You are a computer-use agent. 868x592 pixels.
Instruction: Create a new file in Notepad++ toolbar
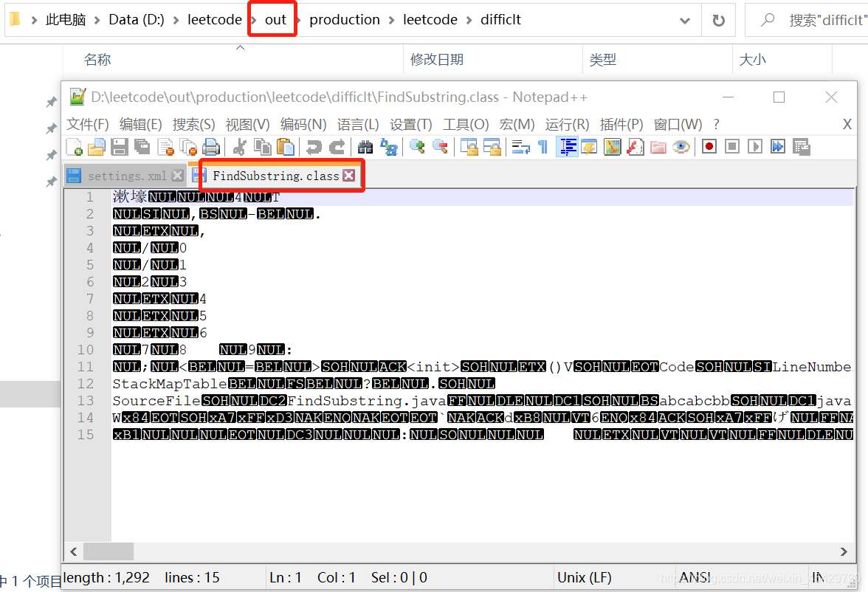click(x=74, y=147)
